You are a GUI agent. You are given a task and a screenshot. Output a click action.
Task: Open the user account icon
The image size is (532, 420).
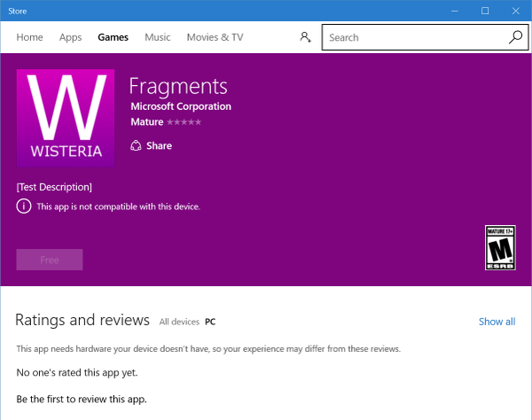click(305, 37)
